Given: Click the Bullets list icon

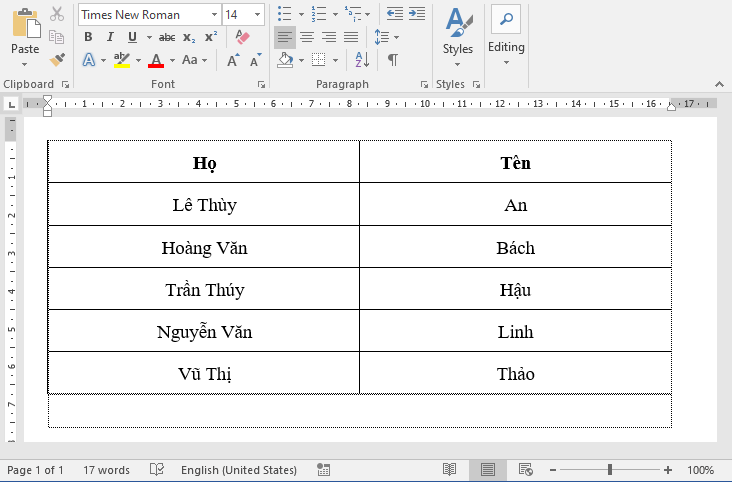Looking at the screenshot, I should pos(284,14).
